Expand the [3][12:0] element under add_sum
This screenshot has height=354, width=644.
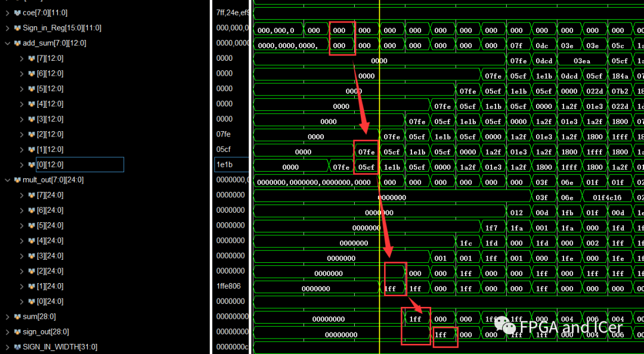22,119
